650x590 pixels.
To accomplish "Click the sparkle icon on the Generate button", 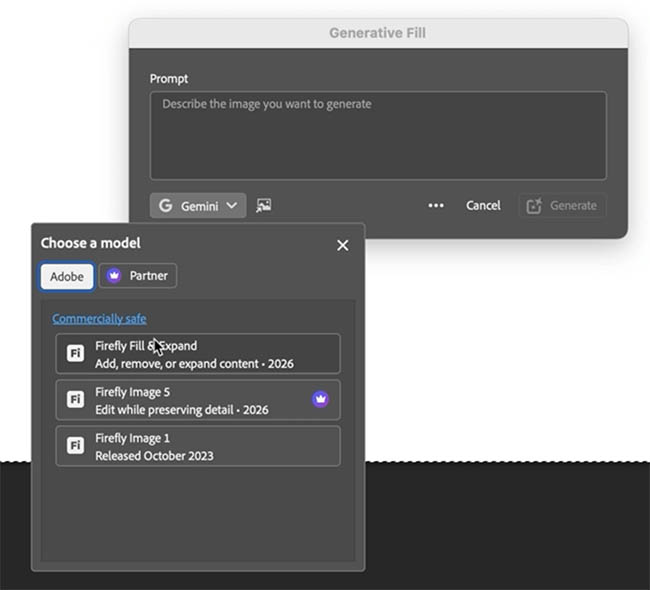I will [534, 205].
